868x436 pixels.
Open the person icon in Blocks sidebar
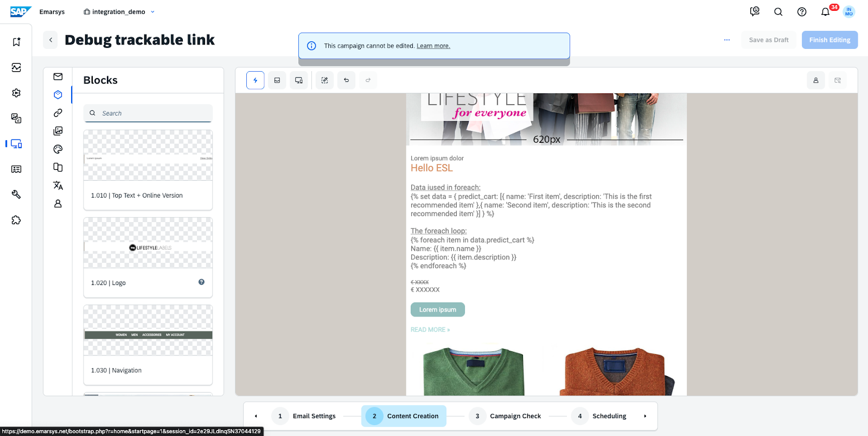58,204
